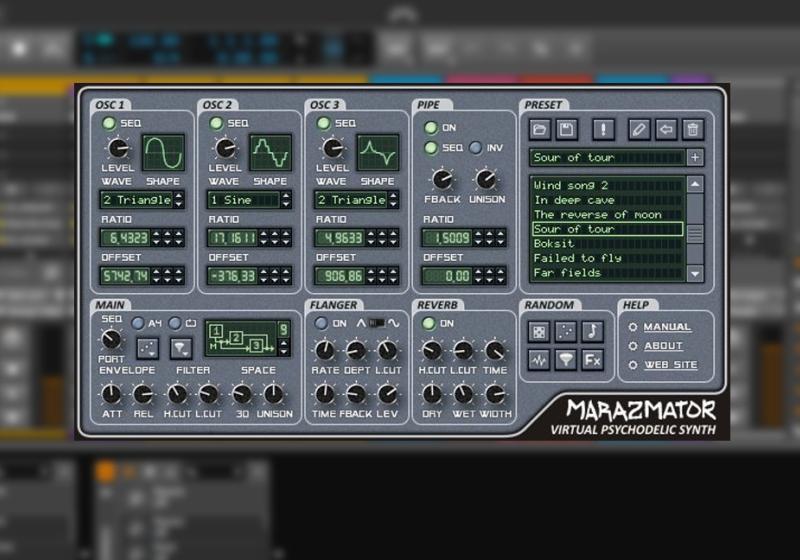This screenshot has width=800, height=560.
Task: Click the WEB SITE link
Action: [x=670, y=365]
